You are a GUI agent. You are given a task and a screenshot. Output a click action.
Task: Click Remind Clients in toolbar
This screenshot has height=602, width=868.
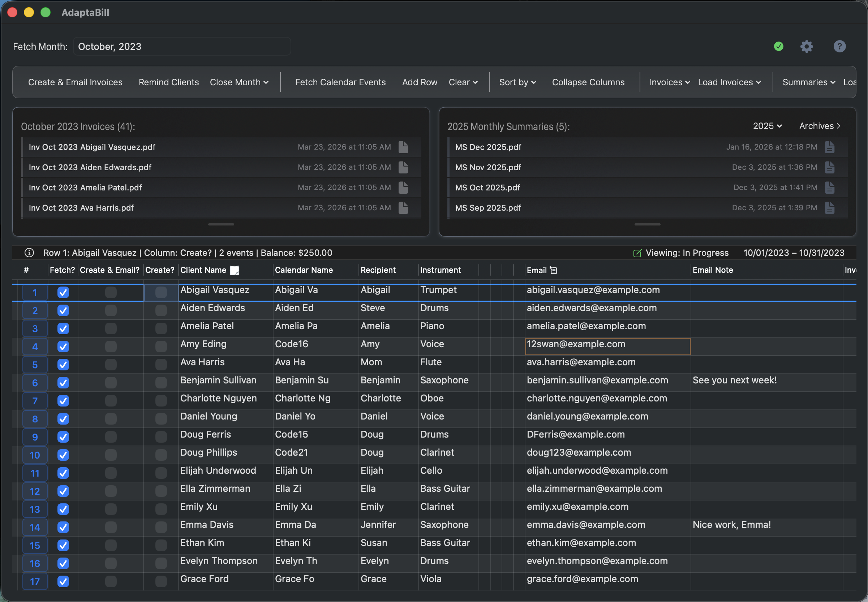tap(169, 82)
